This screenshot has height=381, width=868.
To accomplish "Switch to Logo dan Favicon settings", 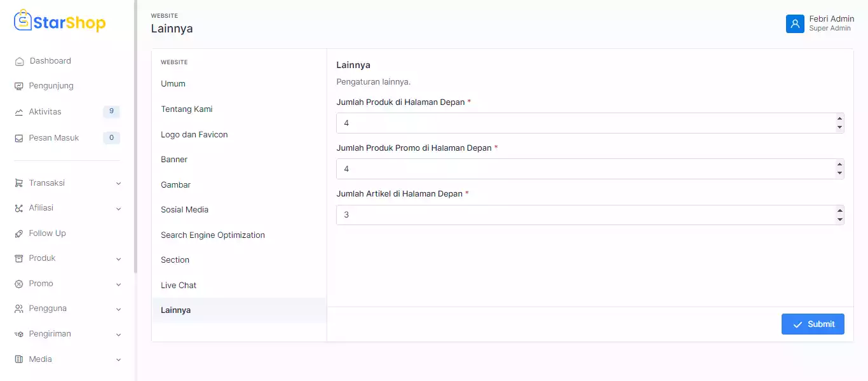I will [194, 135].
